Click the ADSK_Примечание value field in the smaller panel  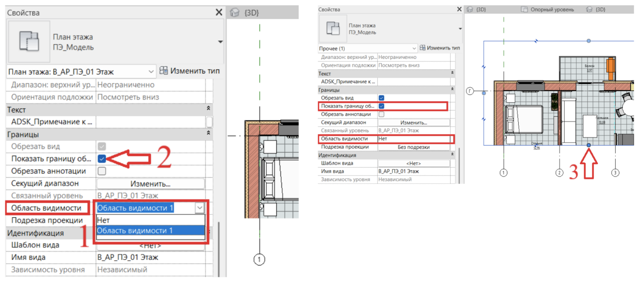tap(414, 81)
